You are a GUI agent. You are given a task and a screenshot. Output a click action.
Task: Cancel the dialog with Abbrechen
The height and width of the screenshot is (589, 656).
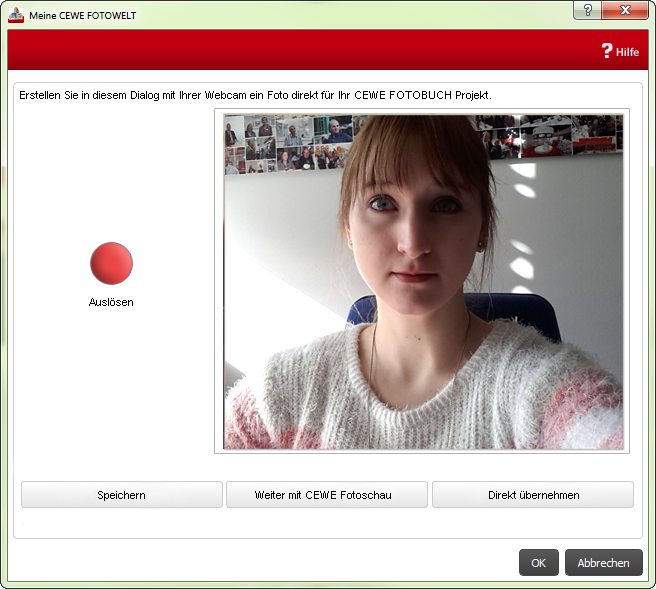pos(604,563)
